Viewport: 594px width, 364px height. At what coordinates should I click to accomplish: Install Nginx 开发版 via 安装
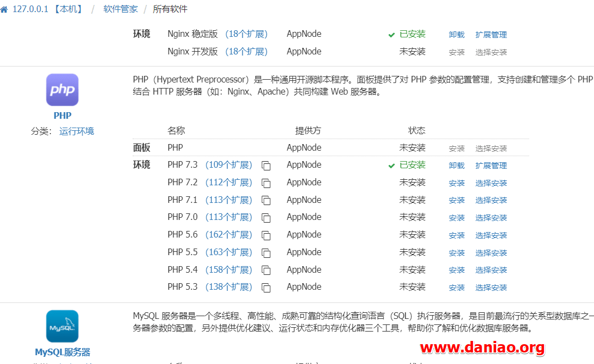click(x=456, y=52)
